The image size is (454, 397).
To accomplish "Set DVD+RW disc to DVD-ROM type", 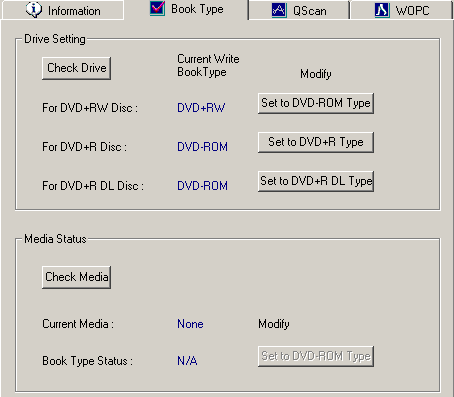I will (316, 103).
